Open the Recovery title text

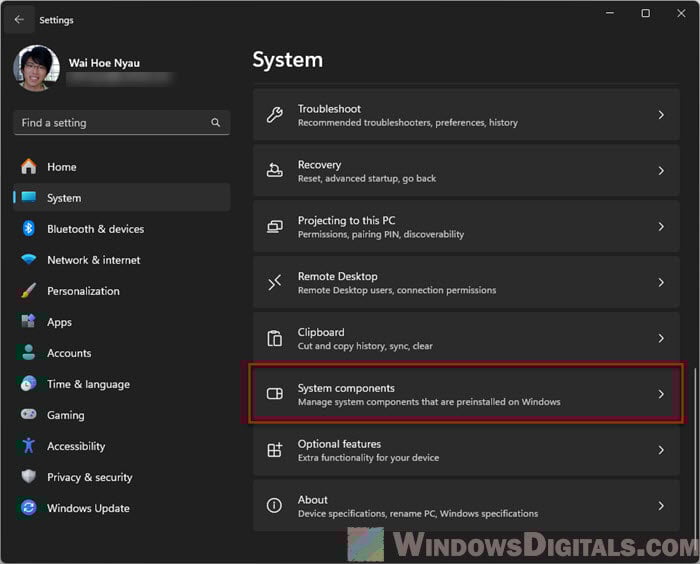point(320,165)
